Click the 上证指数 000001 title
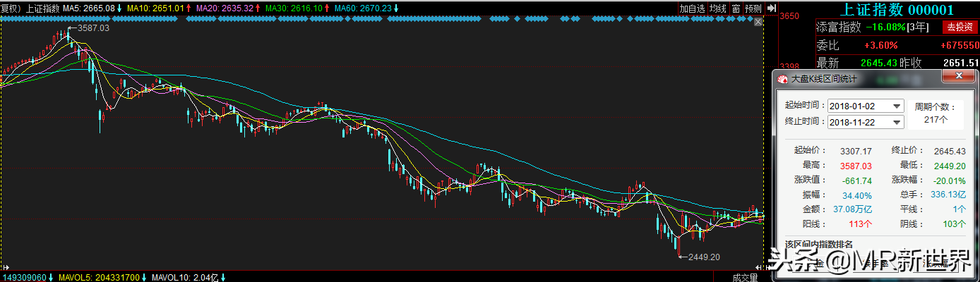The height and width of the screenshot is (282, 980). 897,9
